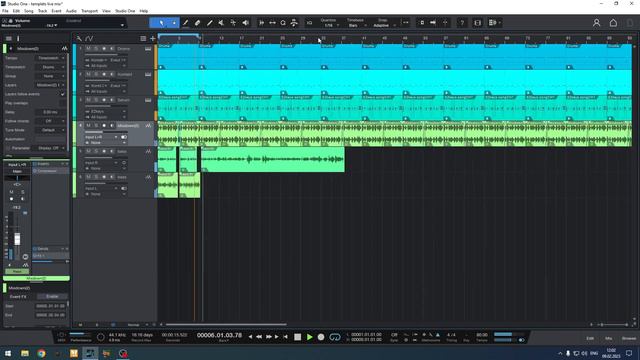Image resolution: width=640 pixels, height=360 pixels.
Task: Click the Rewind double-arrow button
Action: (259, 337)
